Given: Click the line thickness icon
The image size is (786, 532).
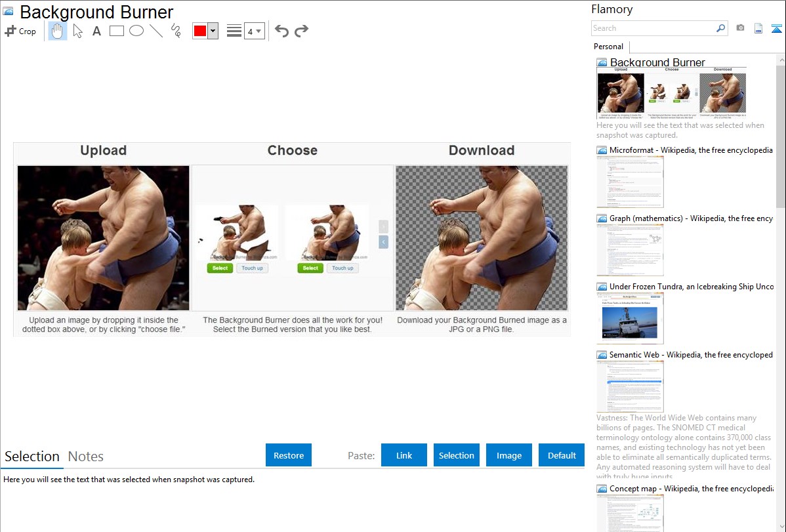Looking at the screenshot, I should coord(234,31).
